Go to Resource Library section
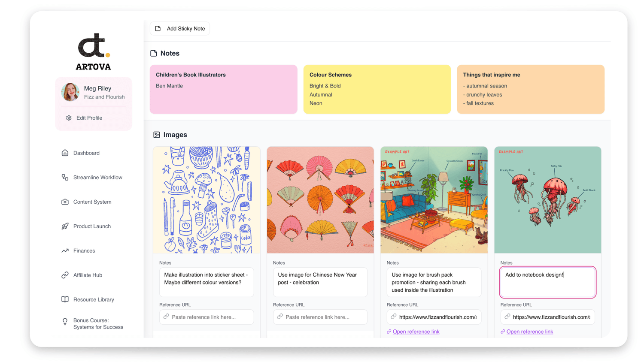644x362 pixels. click(x=94, y=300)
